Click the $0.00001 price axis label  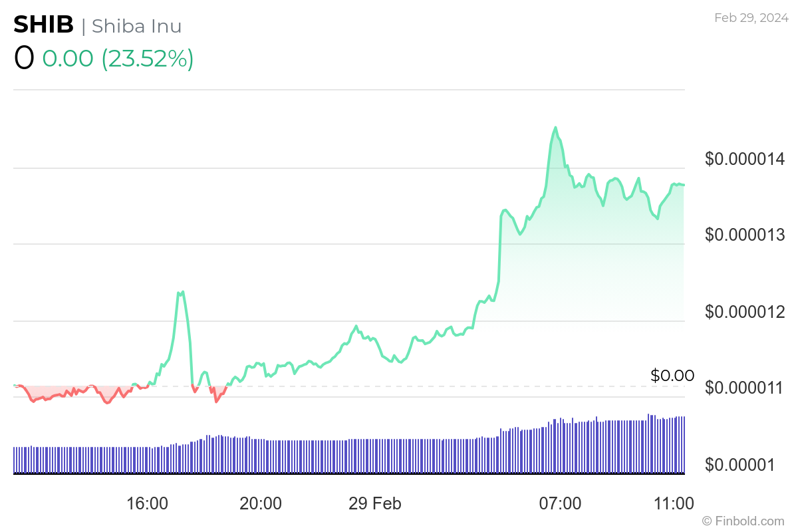point(740,464)
